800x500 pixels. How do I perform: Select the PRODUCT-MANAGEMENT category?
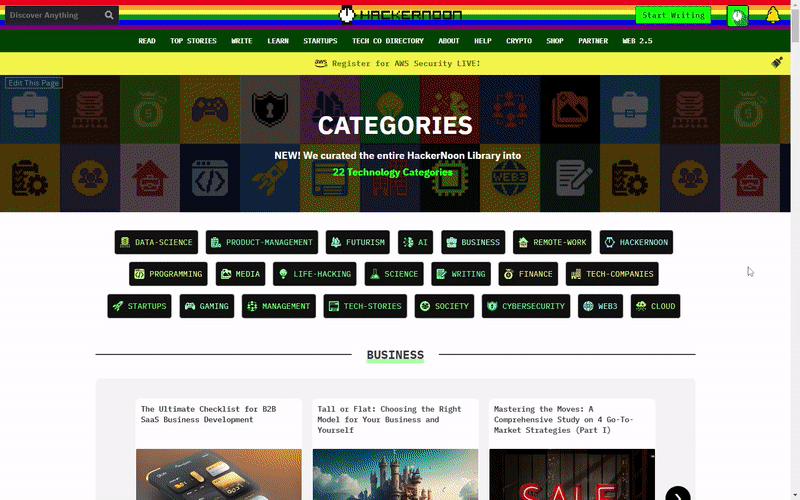[262, 242]
